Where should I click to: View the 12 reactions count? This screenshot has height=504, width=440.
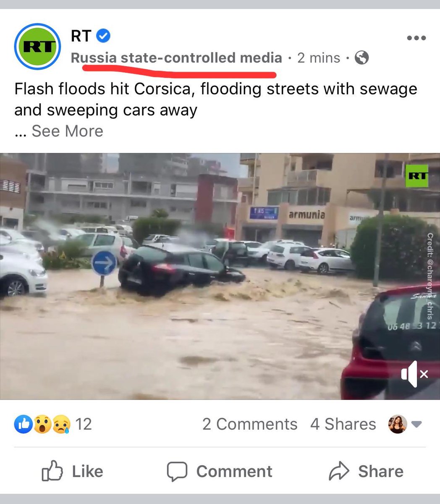pyautogui.click(x=84, y=424)
